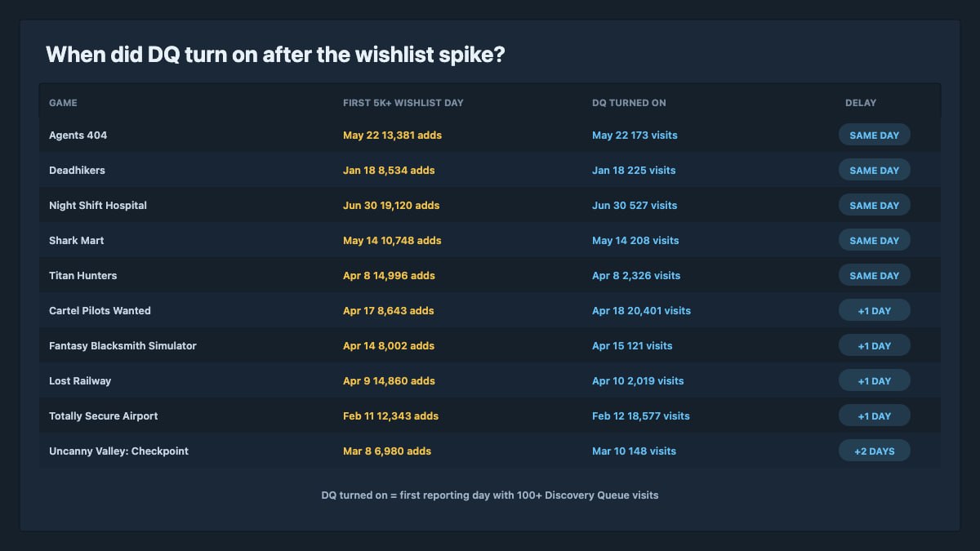Click the Titan Hunters SAME DAY badge

(874, 276)
